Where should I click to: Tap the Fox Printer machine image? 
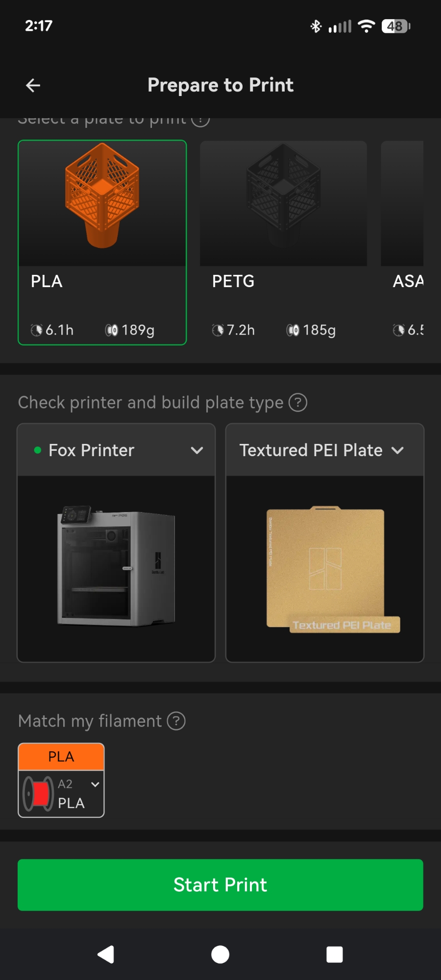pyautogui.click(x=116, y=567)
